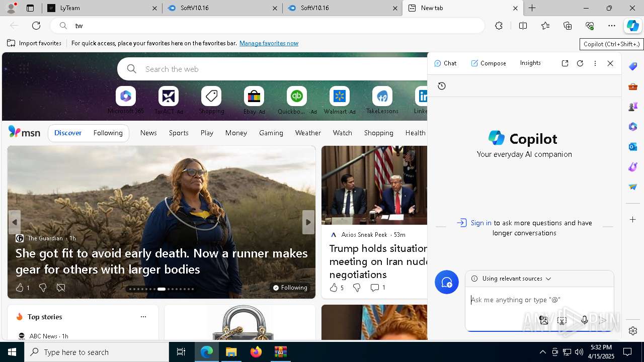Open Browser essentials heart icon
The height and width of the screenshot is (362, 644).
coord(590,26)
